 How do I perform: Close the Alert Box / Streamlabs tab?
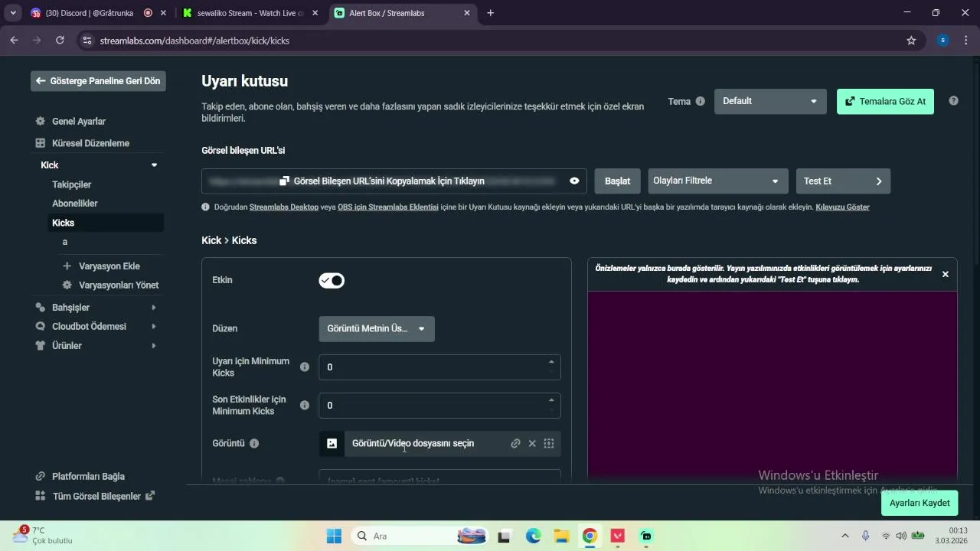[x=467, y=13]
